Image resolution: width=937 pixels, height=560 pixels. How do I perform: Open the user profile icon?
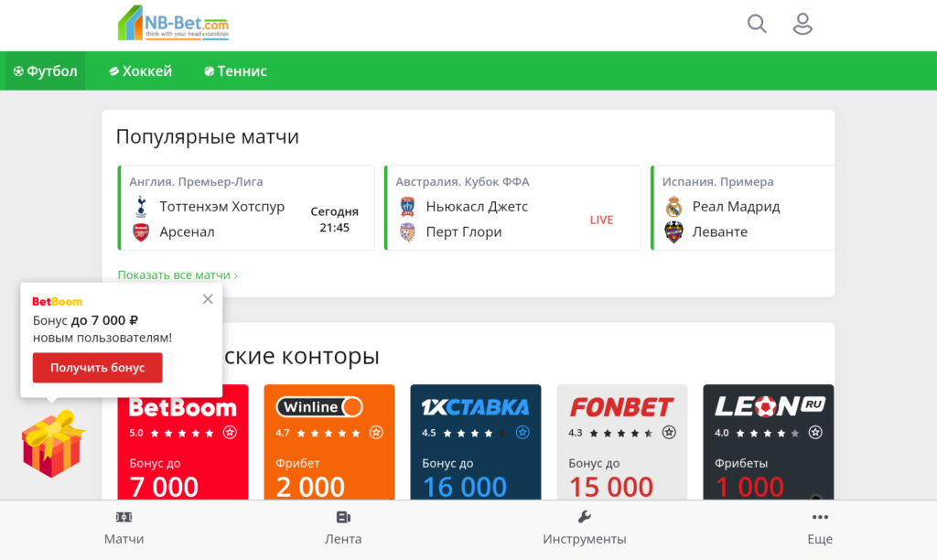click(x=802, y=24)
